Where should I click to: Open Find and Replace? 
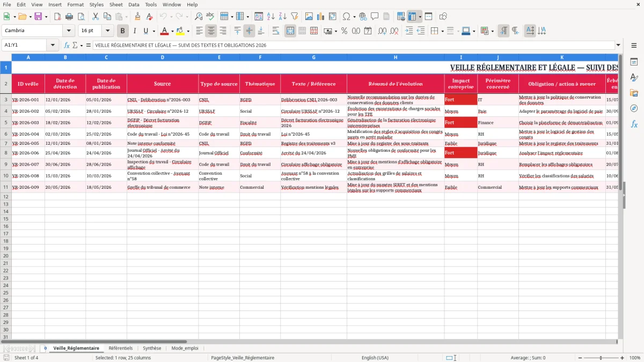tap(199, 17)
